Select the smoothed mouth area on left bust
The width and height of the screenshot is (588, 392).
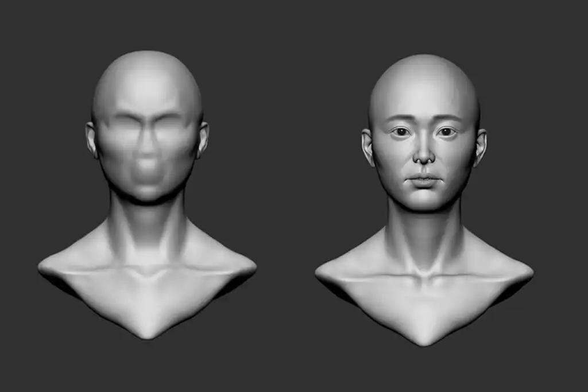[x=147, y=168]
